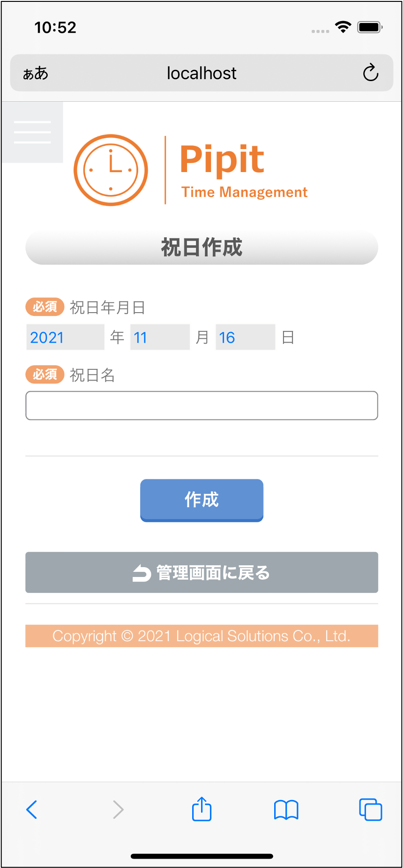Click the 祝日作成 heading banner
This screenshot has height=868, width=403.
(201, 247)
